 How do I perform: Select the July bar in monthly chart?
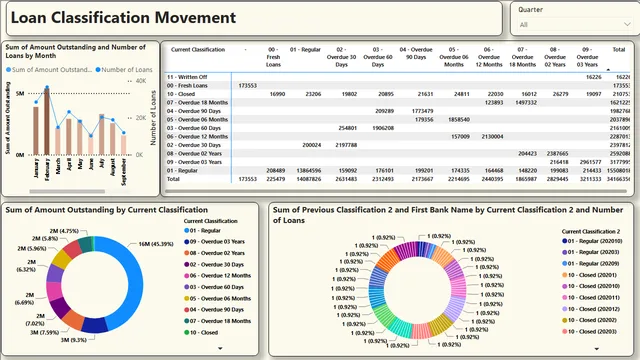pos(102,134)
